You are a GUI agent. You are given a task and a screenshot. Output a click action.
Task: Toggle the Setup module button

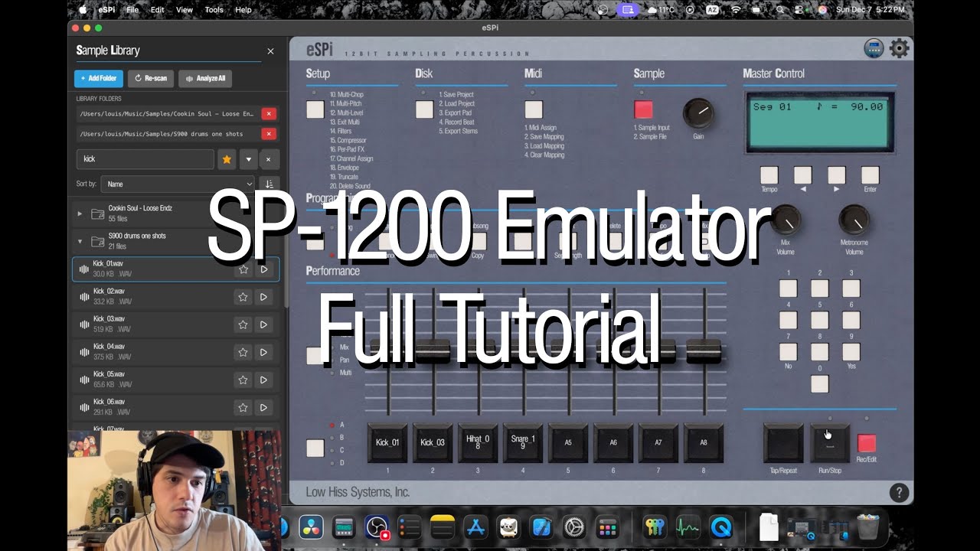(x=315, y=109)
